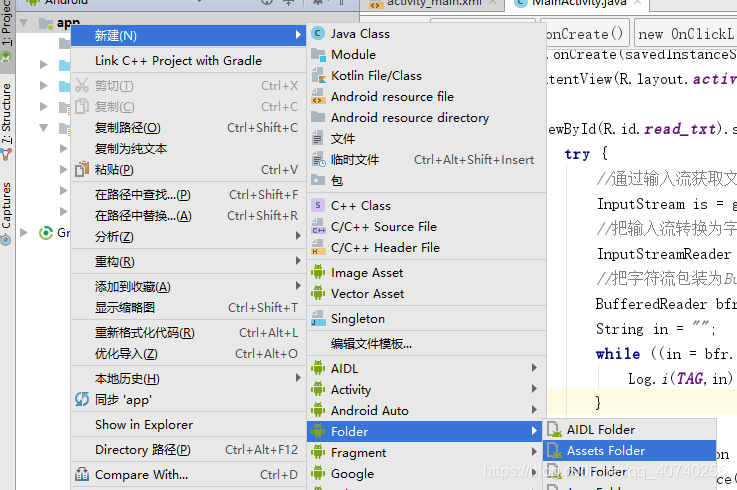Click the Android resource file icon
The image size is (737, 490).
[x=318, y=96]
